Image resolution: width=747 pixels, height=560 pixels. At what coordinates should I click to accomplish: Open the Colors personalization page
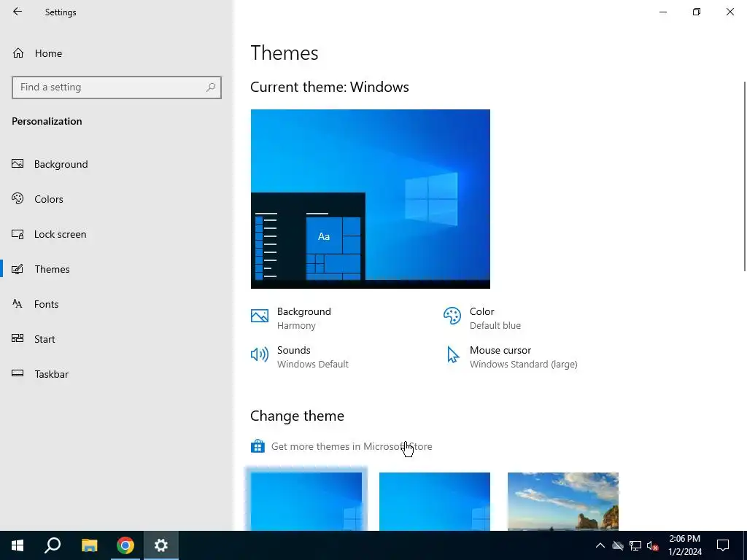pos(117,199)
